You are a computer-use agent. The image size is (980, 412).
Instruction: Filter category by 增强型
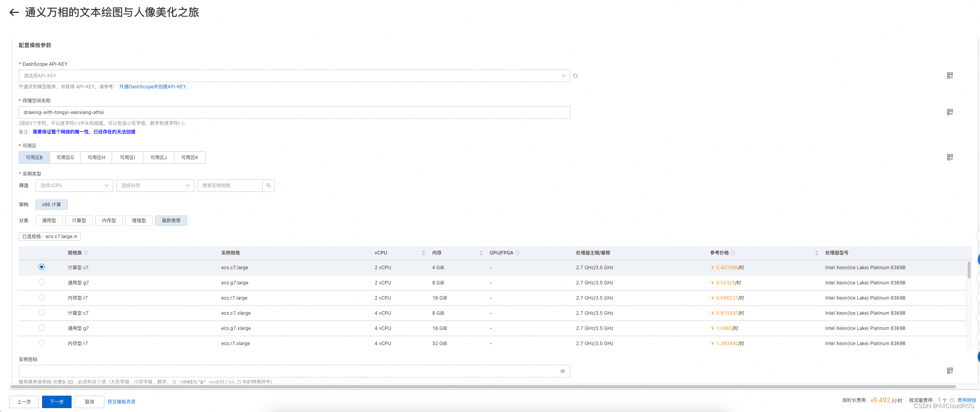tap(139, 221)
